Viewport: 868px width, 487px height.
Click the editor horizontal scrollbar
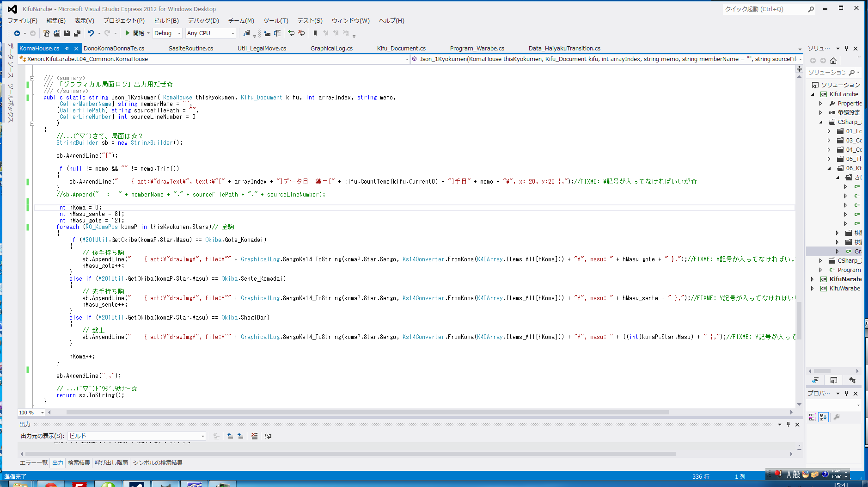[x=367, y=413]
